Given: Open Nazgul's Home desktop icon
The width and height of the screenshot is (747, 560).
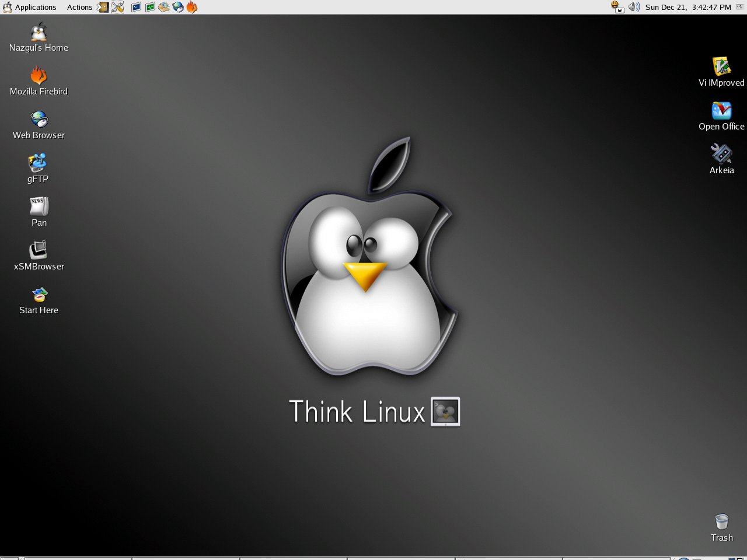Looking at the screenshot, I should 39,33.
